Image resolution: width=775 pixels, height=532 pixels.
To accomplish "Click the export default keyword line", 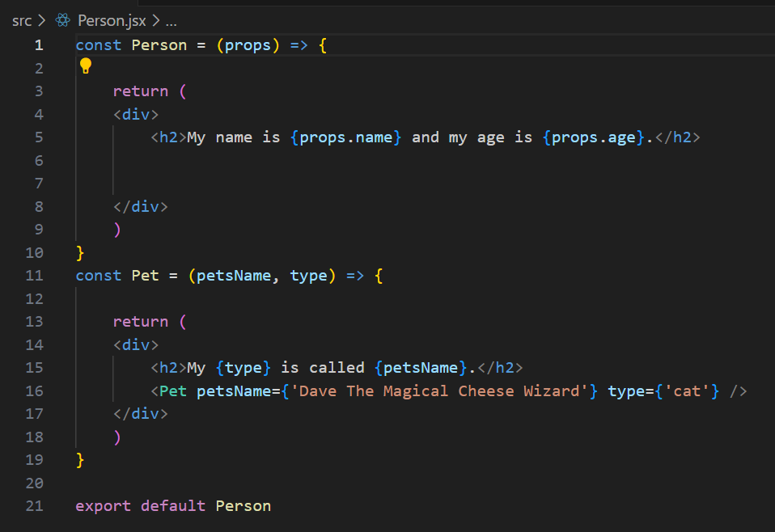I will 173,506.
